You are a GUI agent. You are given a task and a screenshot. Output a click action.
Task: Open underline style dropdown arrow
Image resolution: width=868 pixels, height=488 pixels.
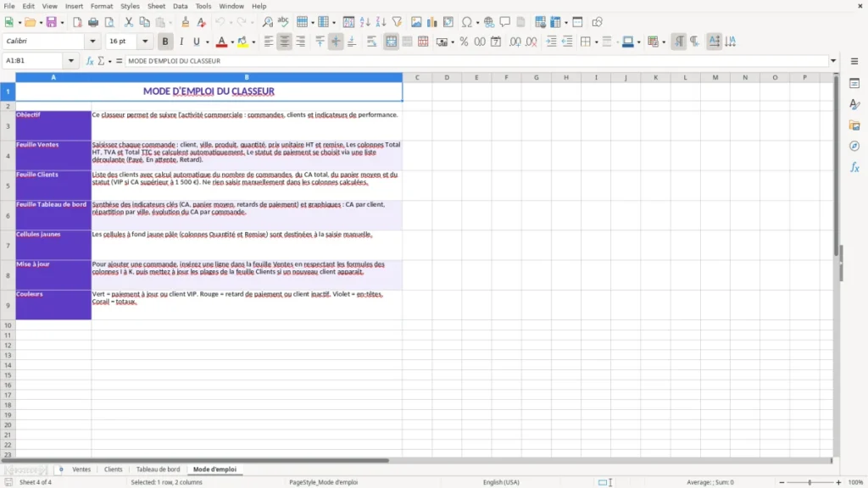pyautogui.click(x=208, y=42)
